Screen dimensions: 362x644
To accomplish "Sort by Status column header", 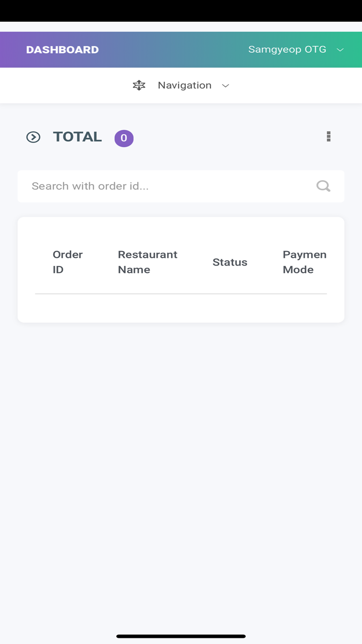I will coord(230,262).
